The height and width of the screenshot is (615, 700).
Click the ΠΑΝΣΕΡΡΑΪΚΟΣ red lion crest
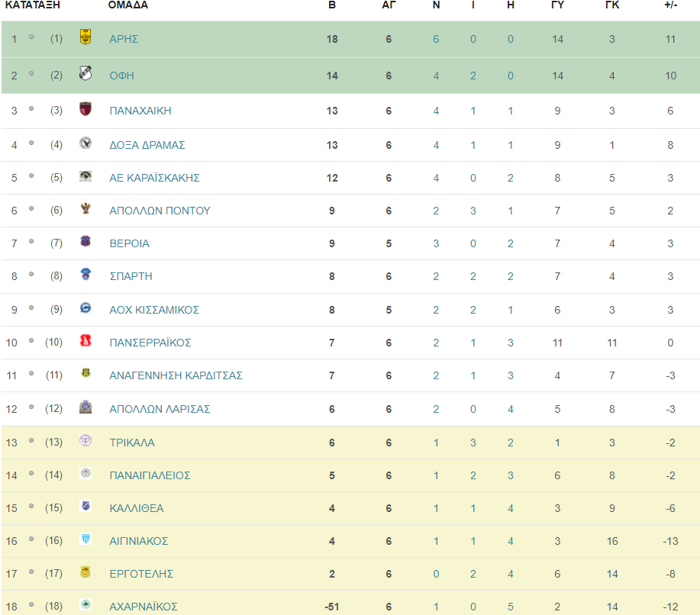85,340
